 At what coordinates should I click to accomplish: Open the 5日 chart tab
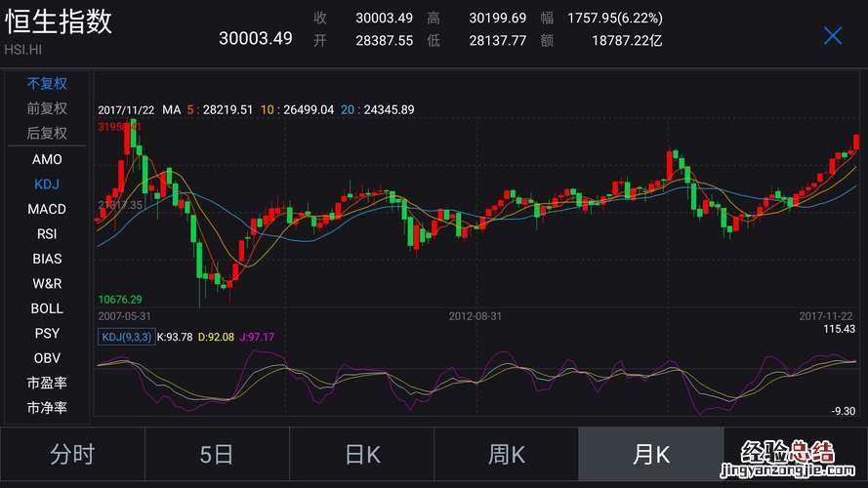point(217,455)
